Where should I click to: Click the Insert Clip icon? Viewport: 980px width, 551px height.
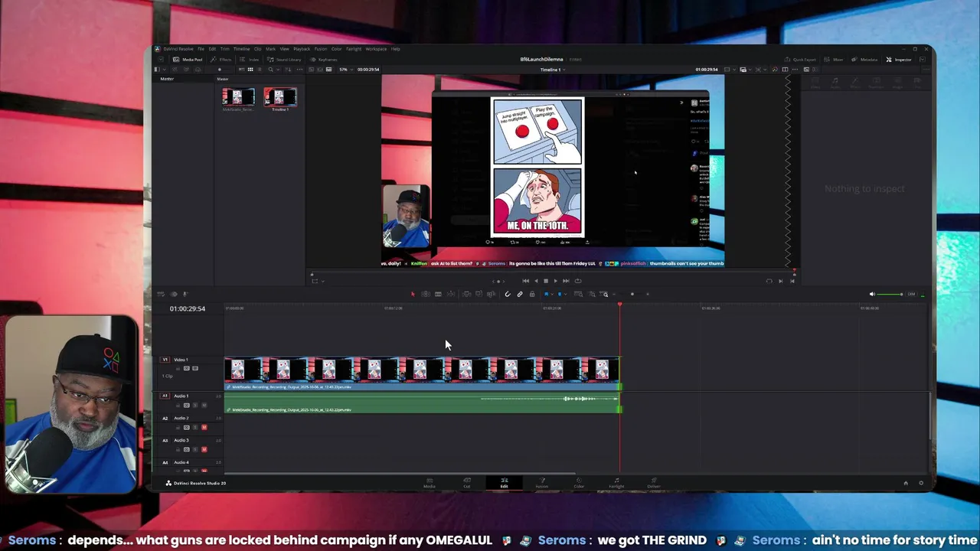tap(466, 294)
